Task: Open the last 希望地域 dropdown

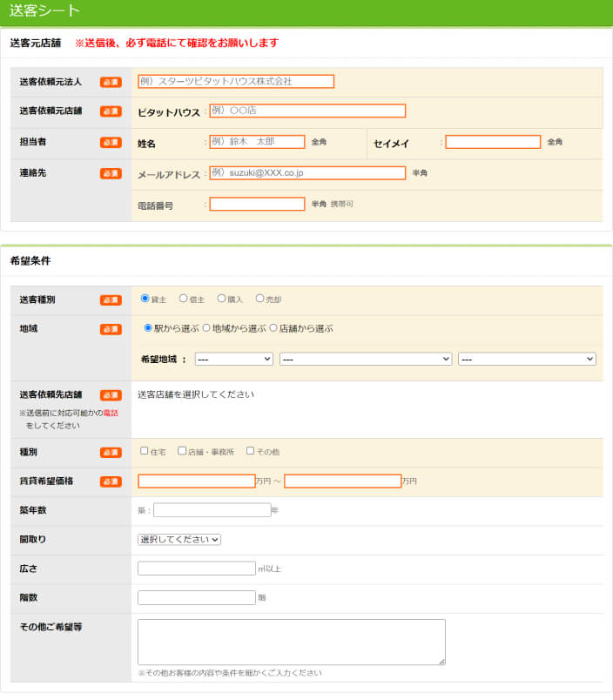Action: pos(528,359)
